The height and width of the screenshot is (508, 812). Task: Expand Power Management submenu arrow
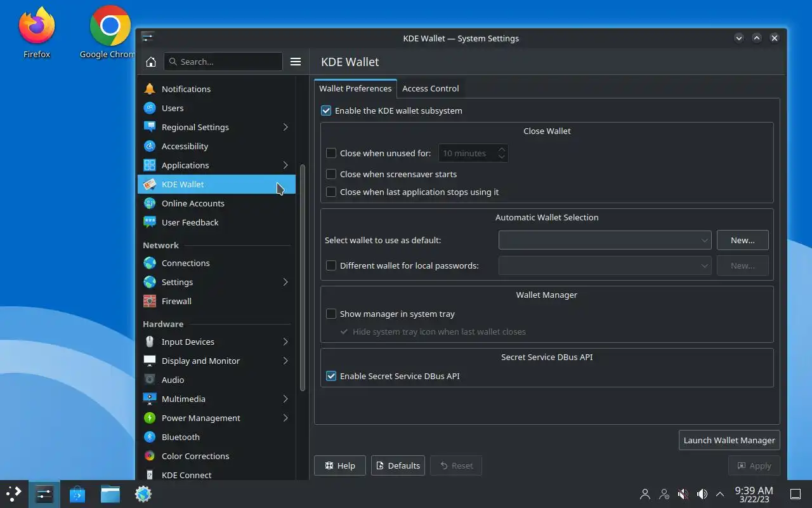coord(285,418)
